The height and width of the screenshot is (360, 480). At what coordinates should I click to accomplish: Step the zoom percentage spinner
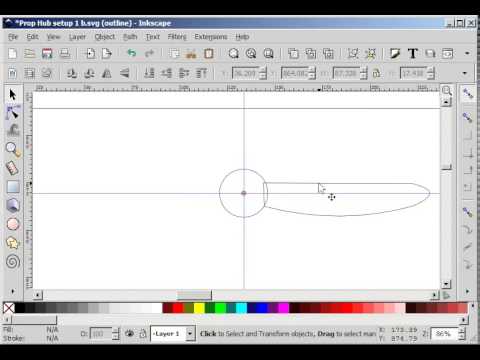pos(462,334)
